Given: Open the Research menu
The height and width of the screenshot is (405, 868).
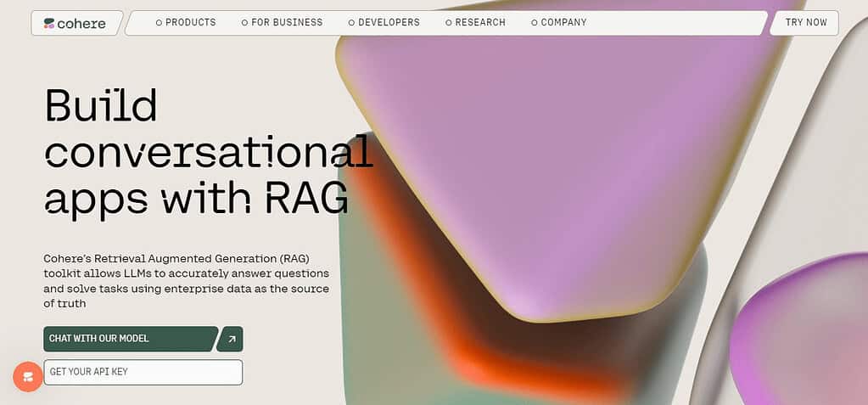Looking at the screenshot, I should point(475,23).
